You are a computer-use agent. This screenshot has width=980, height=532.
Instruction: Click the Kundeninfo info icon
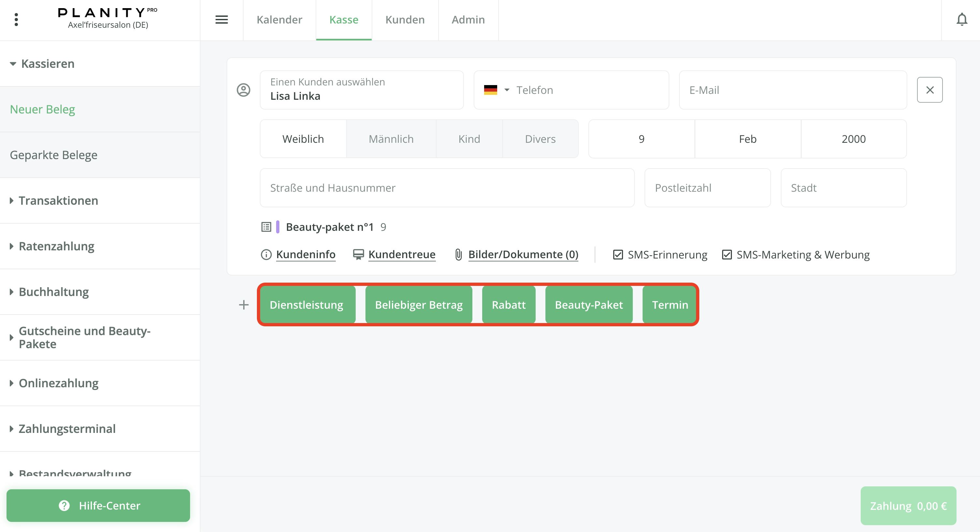(266, 254)
